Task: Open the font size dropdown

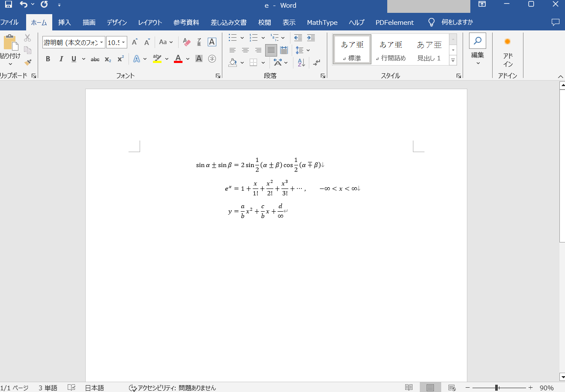Action: click(123, 42)
